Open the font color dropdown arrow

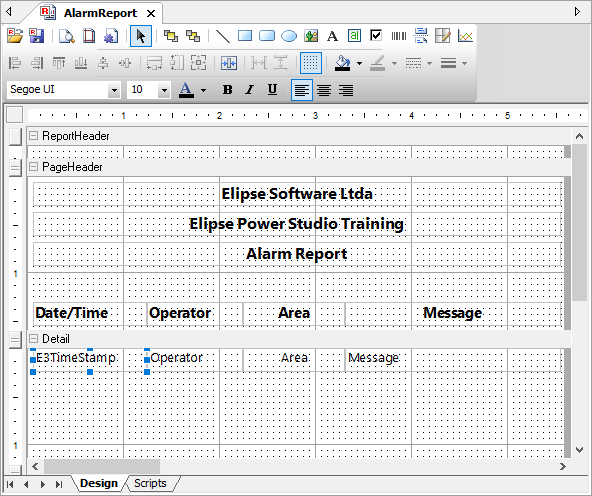point(204,90)
